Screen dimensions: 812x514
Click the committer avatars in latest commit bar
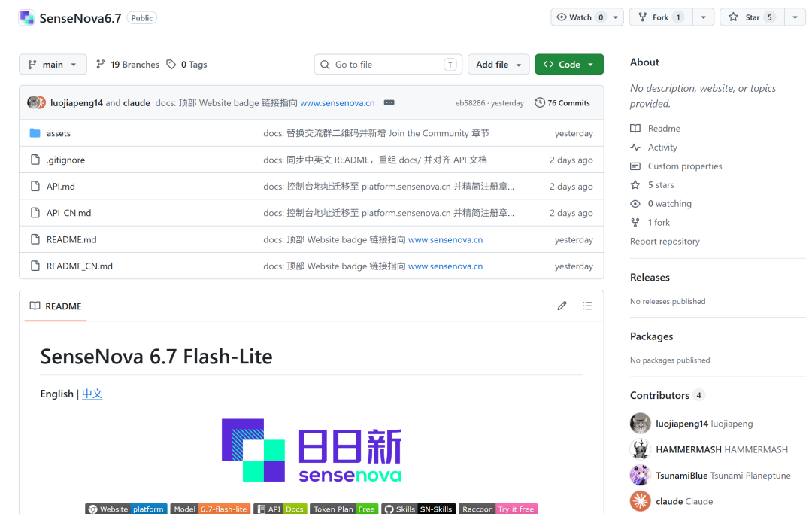click(36, 102)
